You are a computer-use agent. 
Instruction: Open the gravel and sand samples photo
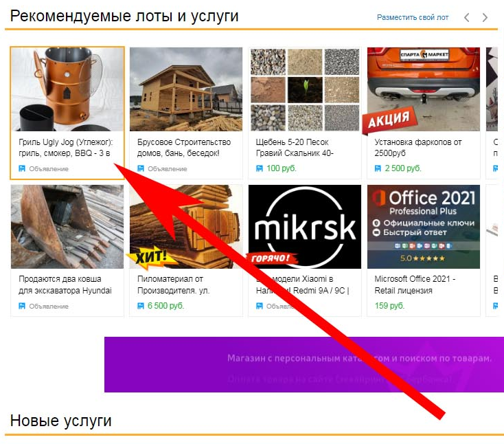(x=305, y=89)
